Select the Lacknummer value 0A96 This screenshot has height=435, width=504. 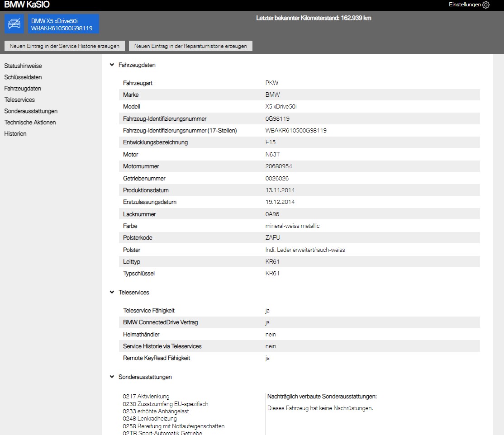272,214
